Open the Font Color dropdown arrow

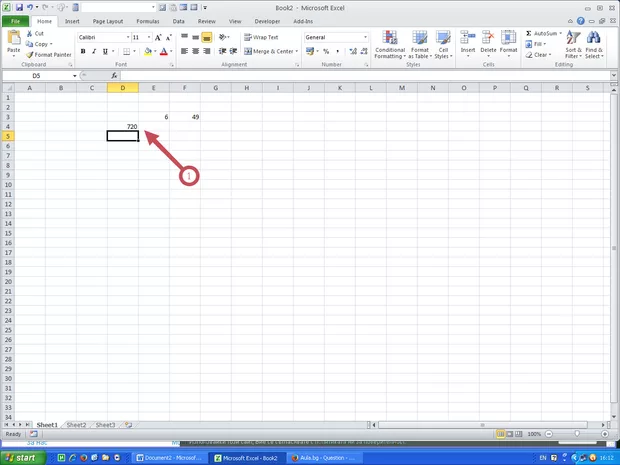coord(171,51)
